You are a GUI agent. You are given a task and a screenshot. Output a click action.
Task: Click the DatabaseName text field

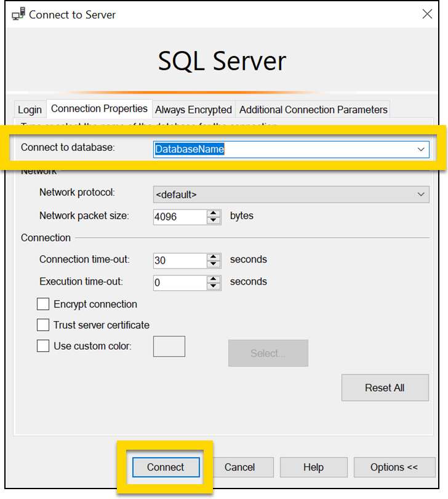tap(283, 149)
